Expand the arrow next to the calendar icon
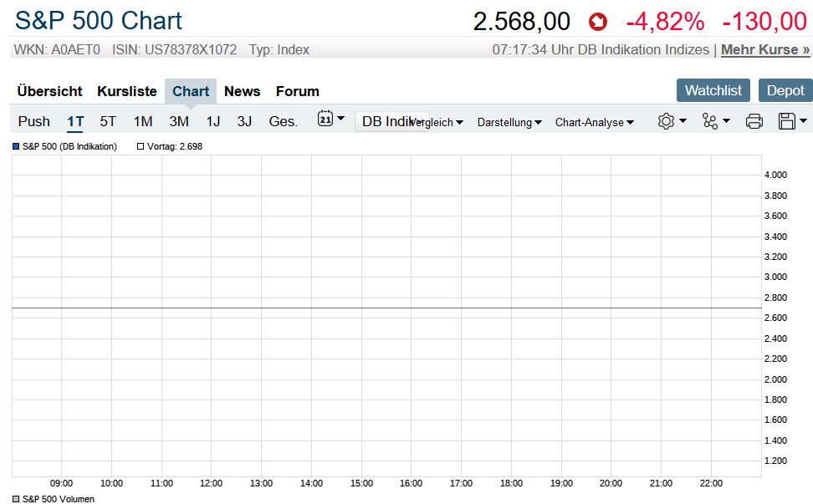813x504 pixels. pyautogui.click(x=340, y=119)
